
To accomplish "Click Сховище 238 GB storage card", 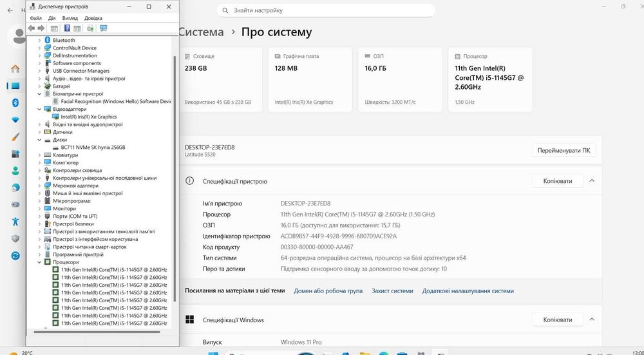I will click(220, 79).
